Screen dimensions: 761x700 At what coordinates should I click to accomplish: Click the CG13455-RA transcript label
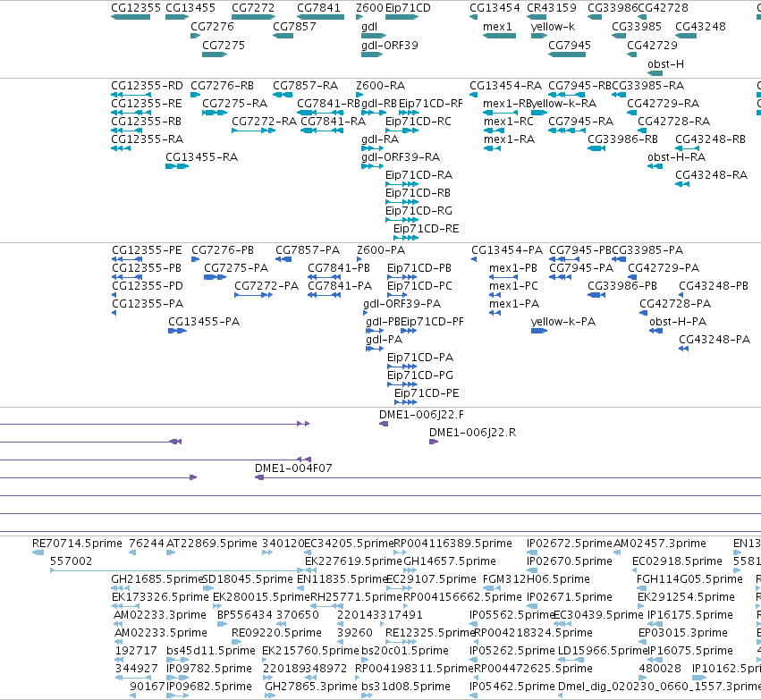click(x=201, y=157)
